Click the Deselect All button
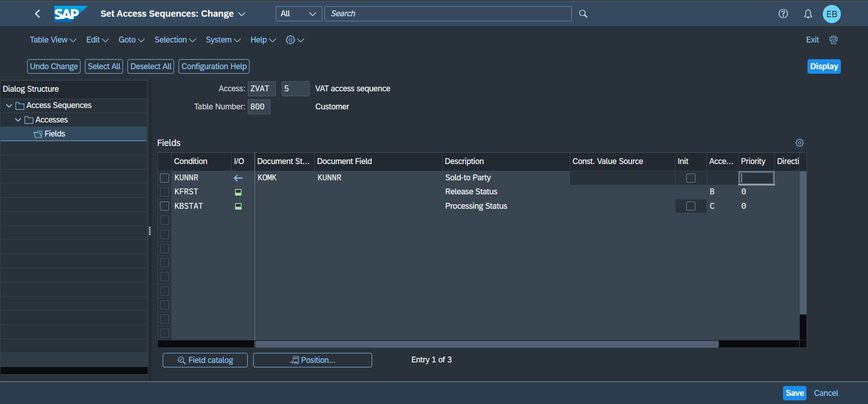The width and height of the screenshot is (868, 404). 151,66
